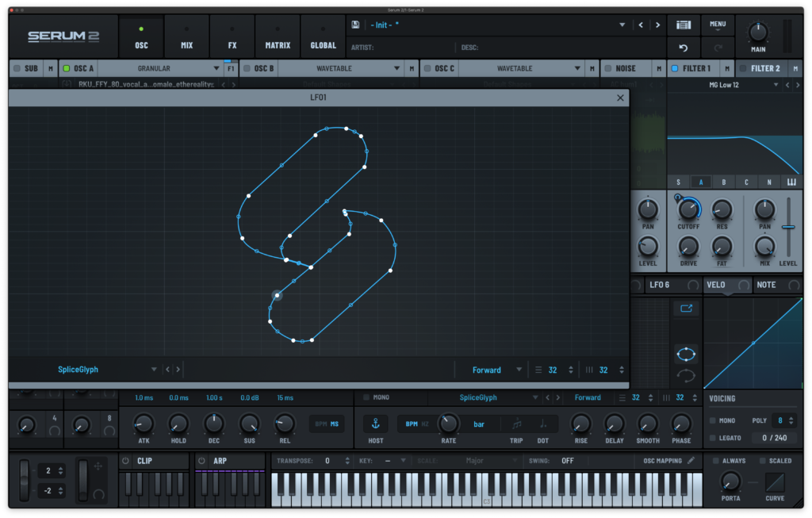Toggle the ARP power icon

click(201, 461)
